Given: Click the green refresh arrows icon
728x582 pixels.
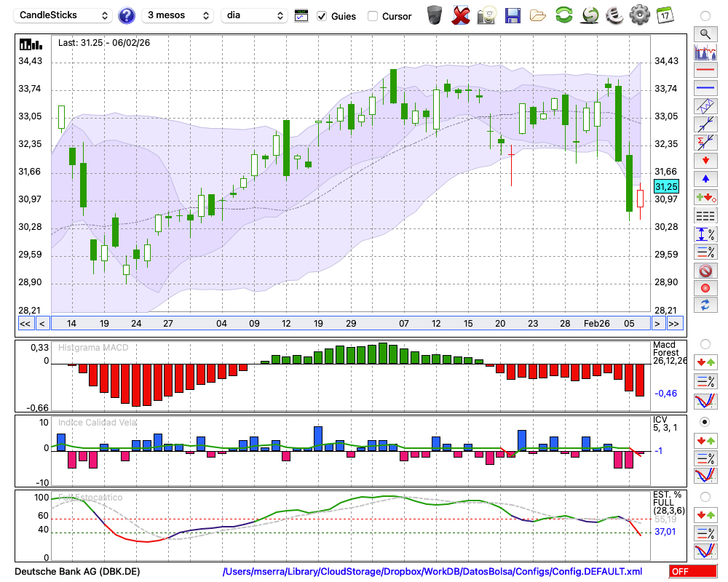Looking at the screenshot, I should (x=563, y=15).
